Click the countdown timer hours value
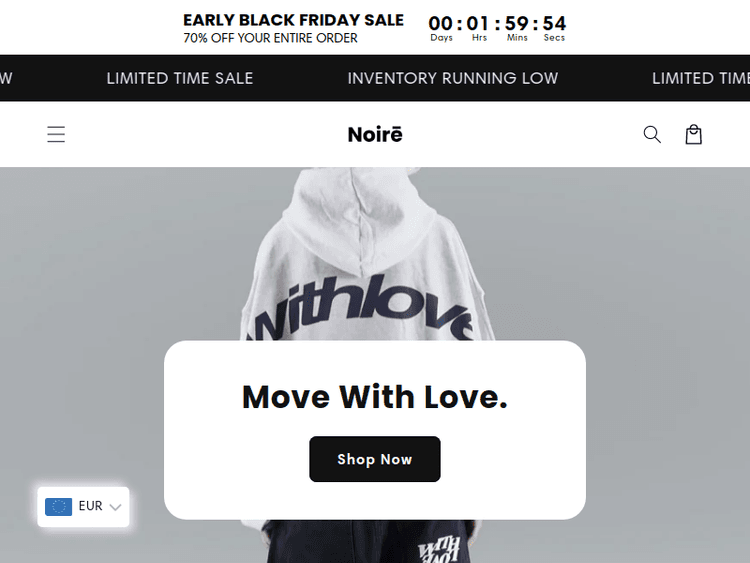Viewport: 750px width, 563px height. 478,23
